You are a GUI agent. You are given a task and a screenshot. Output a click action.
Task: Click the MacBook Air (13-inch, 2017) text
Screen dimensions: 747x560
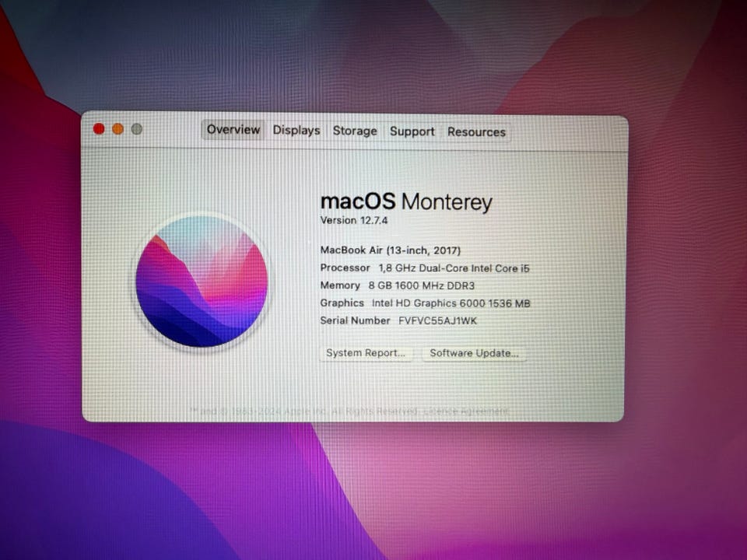[x=390, y=250]
